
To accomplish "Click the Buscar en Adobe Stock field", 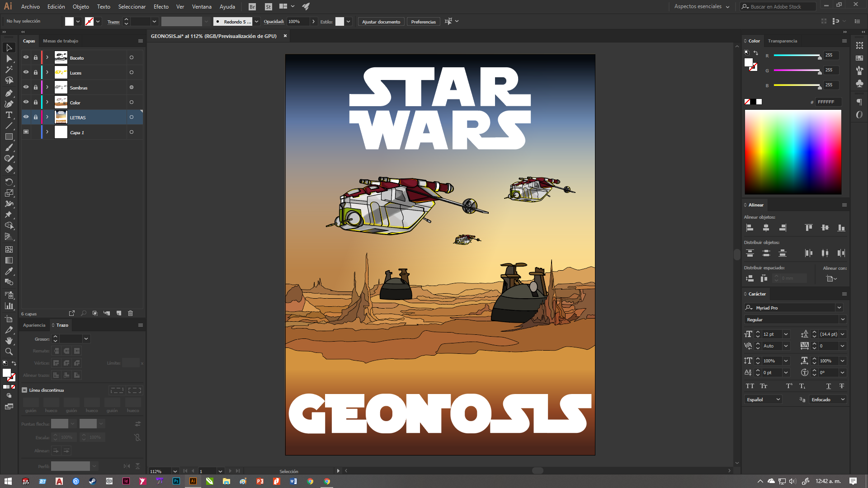I will (778, 7).
